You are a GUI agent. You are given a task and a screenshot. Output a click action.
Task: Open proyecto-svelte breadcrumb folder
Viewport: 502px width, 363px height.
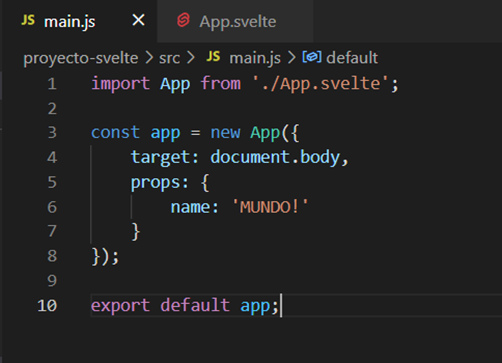tap(81, 58)
